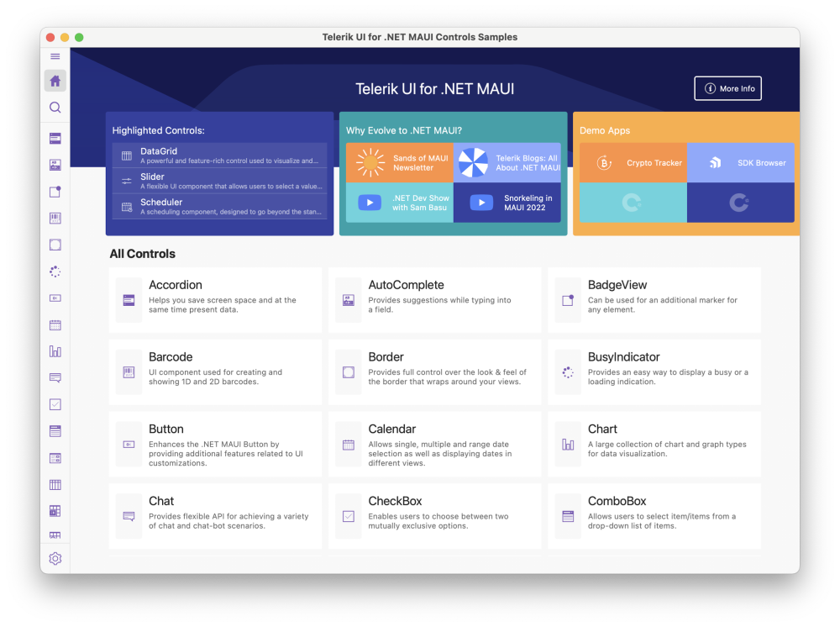This screenshot has width=840, height=627.
Task: Open the Search icon in the sidebar
Action: (x=55, y=108)
